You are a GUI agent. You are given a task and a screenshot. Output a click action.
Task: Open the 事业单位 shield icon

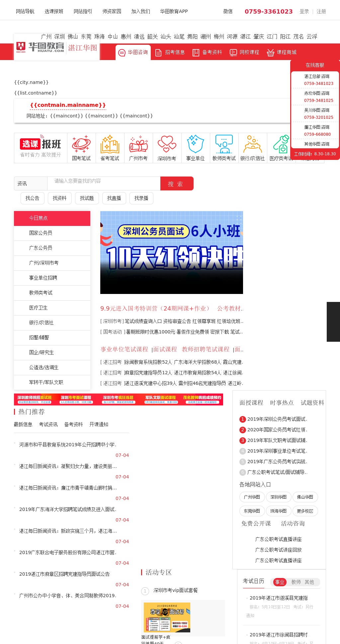(196, 144)
